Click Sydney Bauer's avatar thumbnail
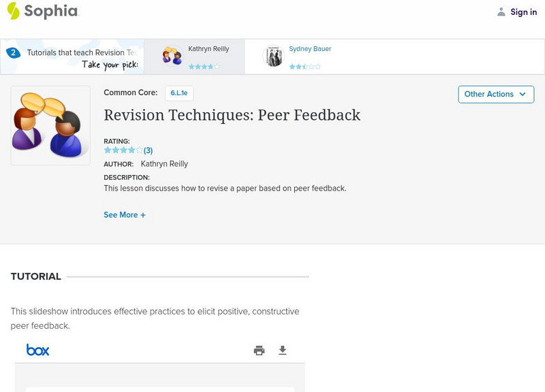Image resolution: width=545 pixels, height=392 pixels. pos(274,56)
